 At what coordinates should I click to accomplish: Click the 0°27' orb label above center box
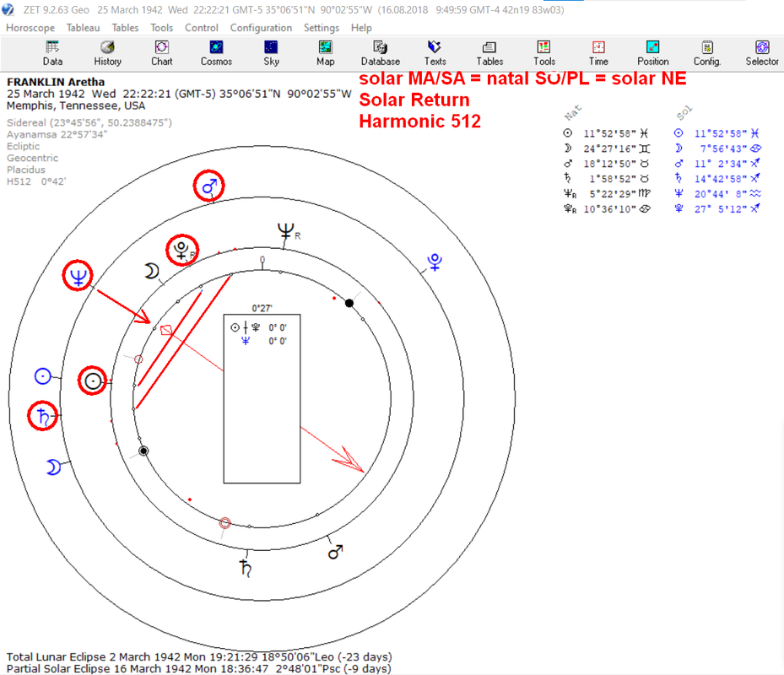click(262, 308)
